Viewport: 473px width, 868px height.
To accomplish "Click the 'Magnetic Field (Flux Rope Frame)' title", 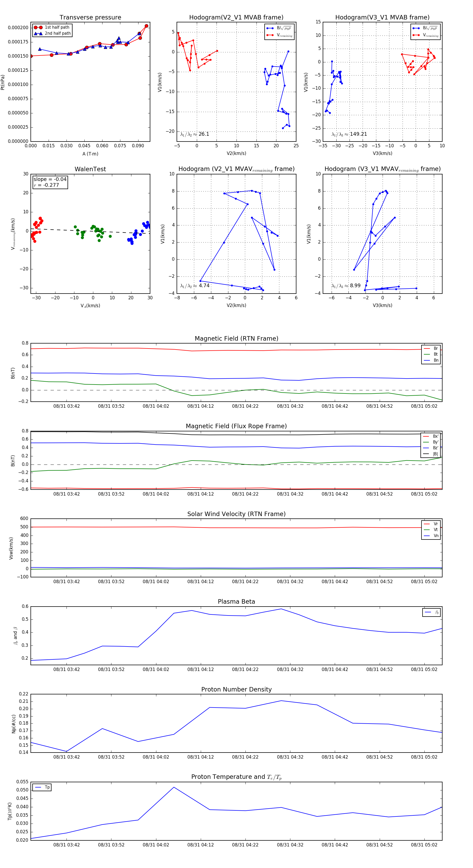I will click(x=236, y=426).
